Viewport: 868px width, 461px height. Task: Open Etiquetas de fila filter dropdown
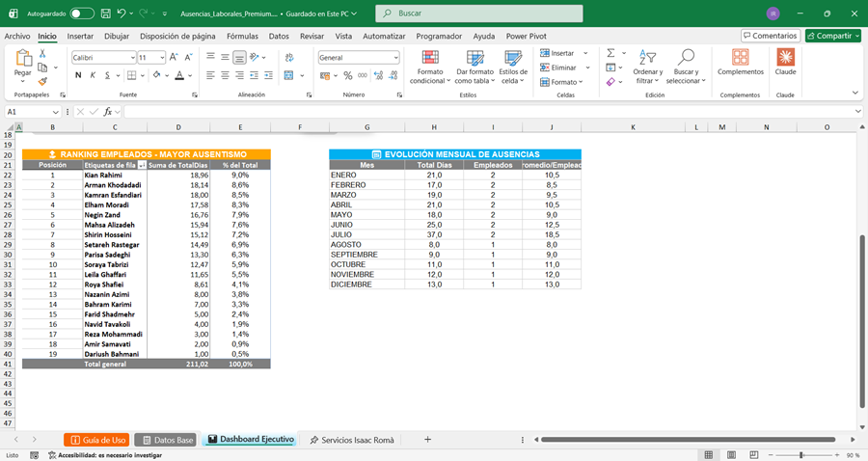click(x=142, y=165)
